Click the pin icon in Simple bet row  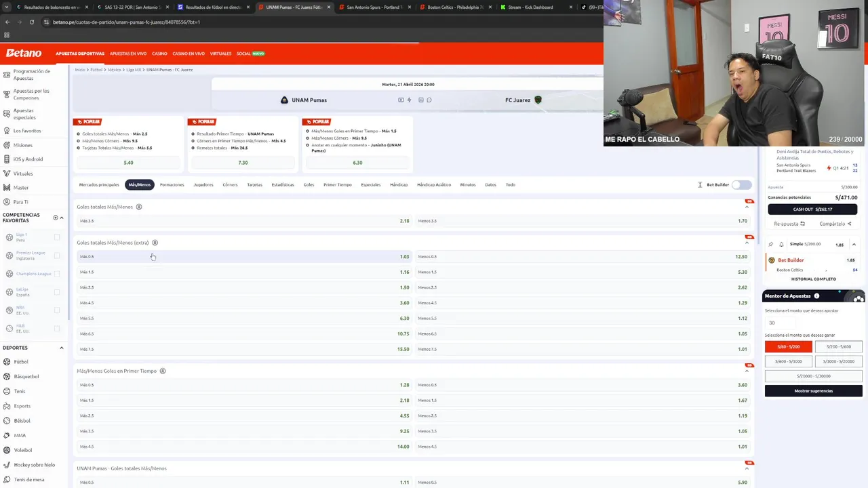click(x=771, y=244)
